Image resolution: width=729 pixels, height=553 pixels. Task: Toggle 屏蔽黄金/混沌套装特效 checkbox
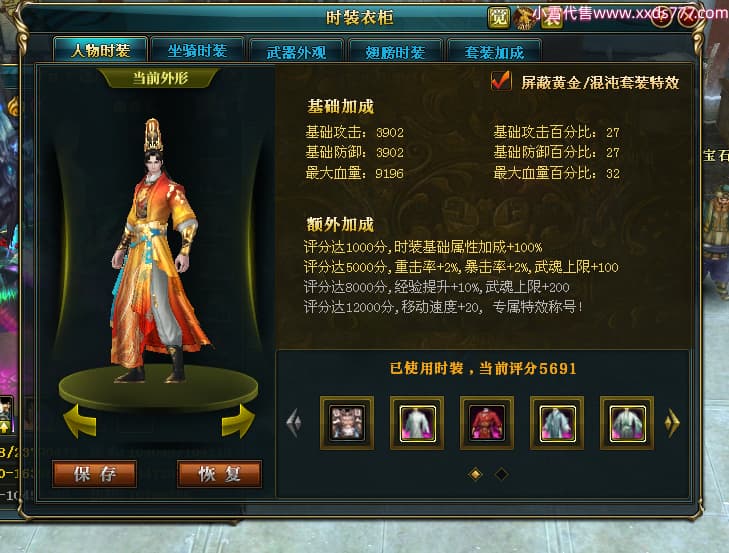(501, 81)
